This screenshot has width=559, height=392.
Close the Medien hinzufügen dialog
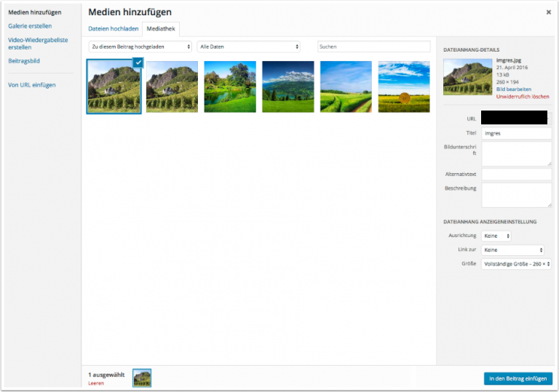(548, 12)
